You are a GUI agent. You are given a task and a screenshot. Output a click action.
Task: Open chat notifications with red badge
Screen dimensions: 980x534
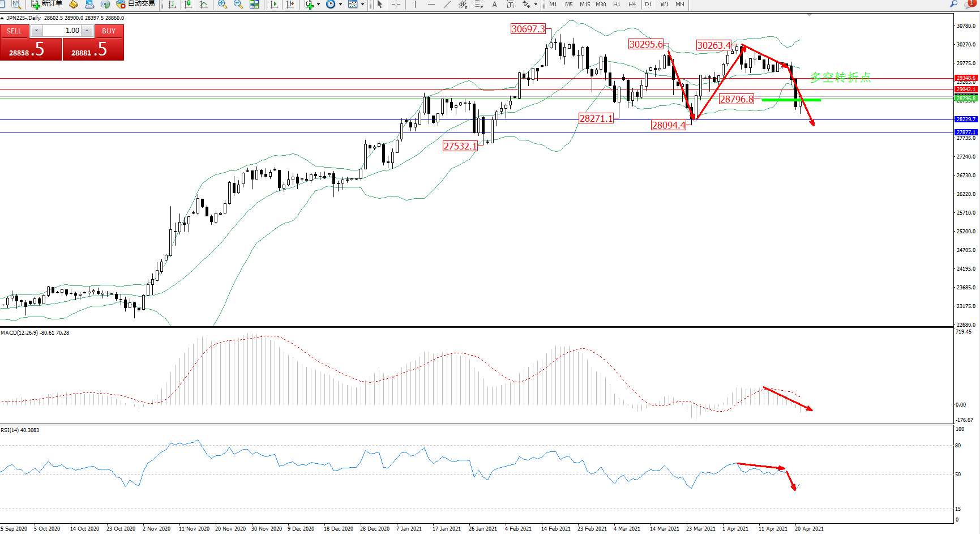[x=969, y=4]
